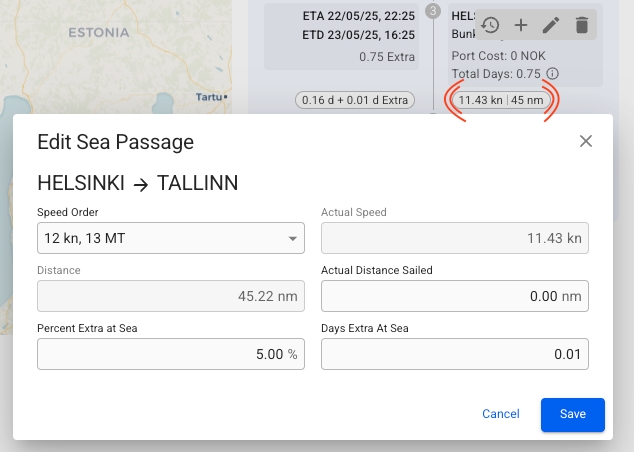Image resolution: width=634 pixels, height=452 pixels.
Task: Close the Edit Sea Passage dialog
Action: tap(586, 141)
